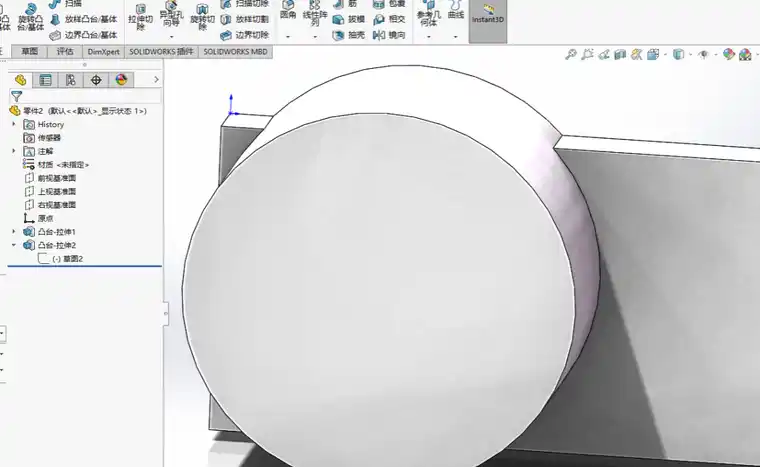Open the FeatureManager design tree tab
The height and width of the screenshot is (467, 760).
[x=20, y=80]
